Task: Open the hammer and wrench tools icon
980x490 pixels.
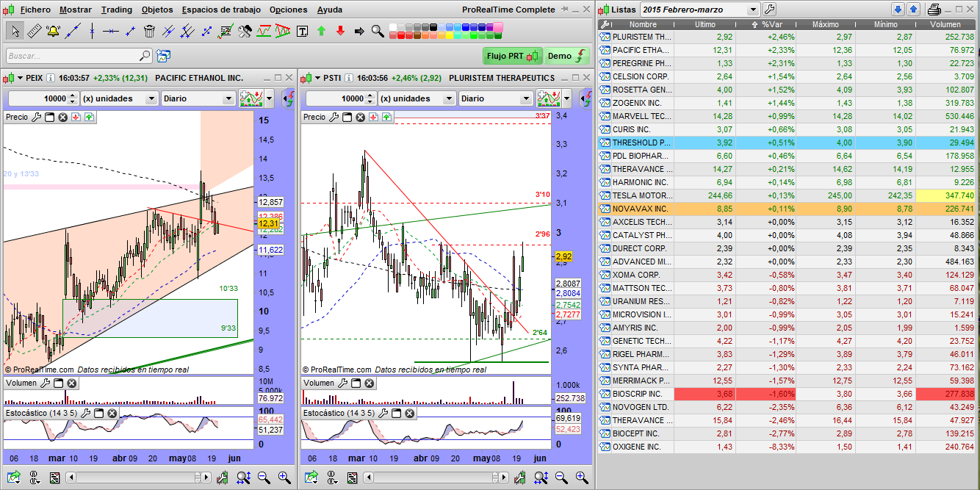Action: pos(245,31)
